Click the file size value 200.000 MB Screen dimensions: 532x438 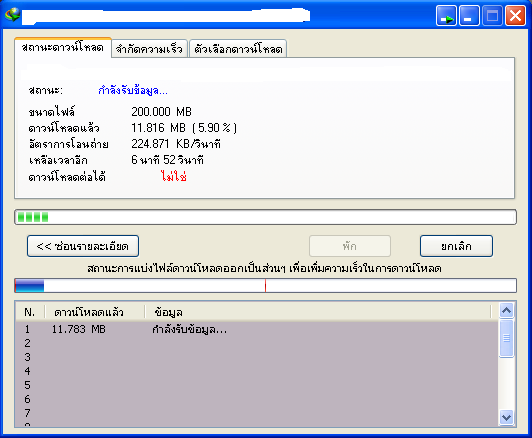[162, 112]
